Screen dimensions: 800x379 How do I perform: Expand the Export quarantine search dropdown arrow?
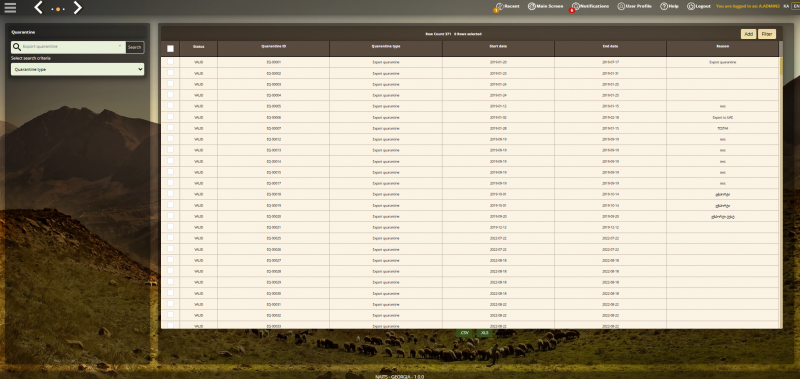click(x=120, y=46)
